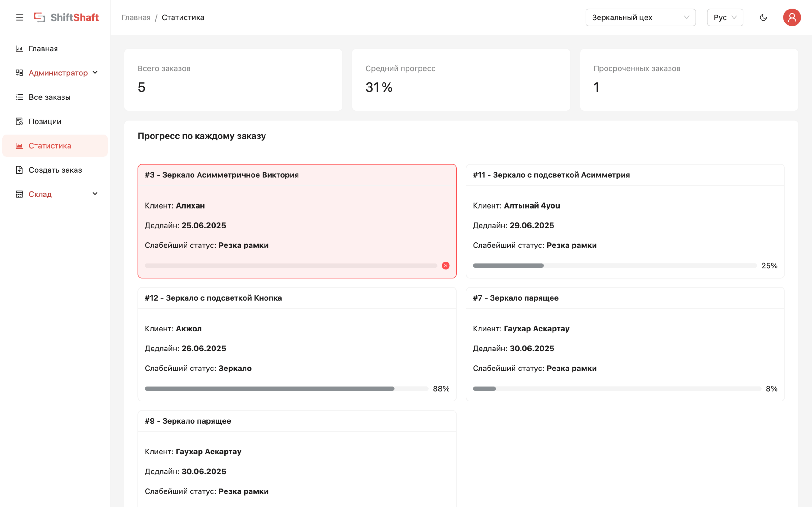Click the Просроченных заказов stat card
This screenshot has width=812, height=507.
[689, 80]
